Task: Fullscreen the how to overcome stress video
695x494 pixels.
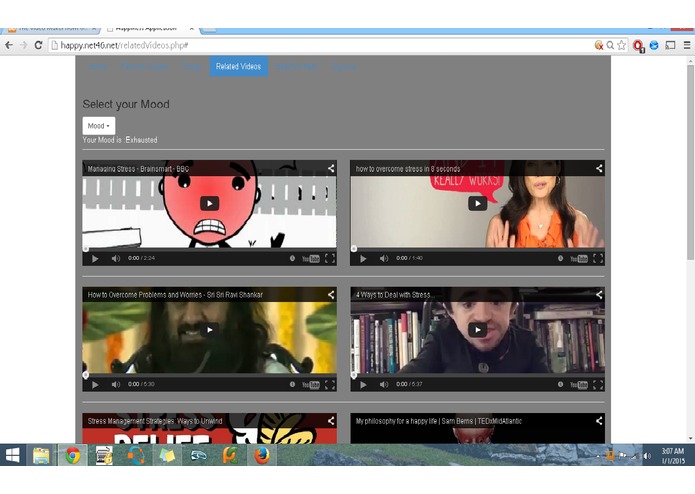Action: (598, 259)
